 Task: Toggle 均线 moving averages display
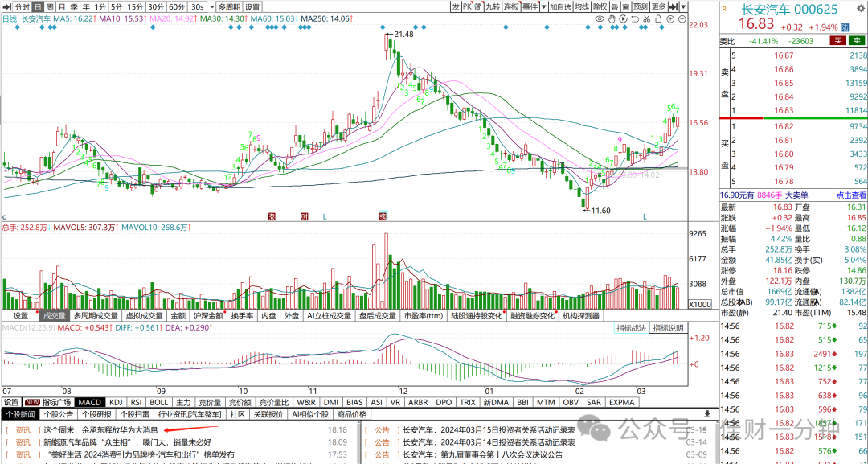point(582,6)
